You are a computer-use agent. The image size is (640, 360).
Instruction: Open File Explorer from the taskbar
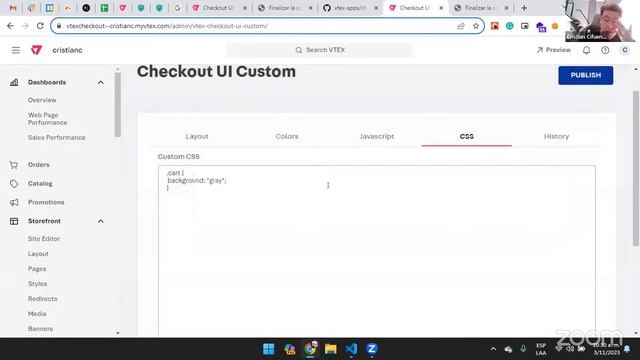[x=331, y=349]
